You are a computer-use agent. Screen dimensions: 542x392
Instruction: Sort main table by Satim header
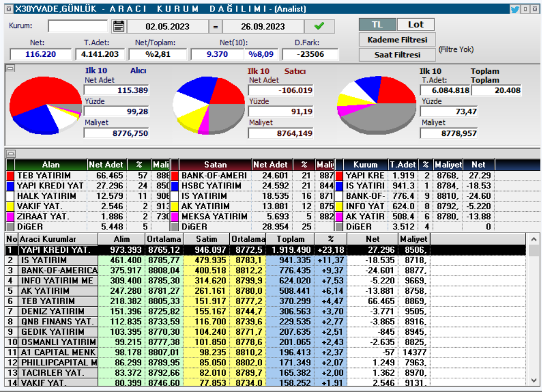coord(206,239)
